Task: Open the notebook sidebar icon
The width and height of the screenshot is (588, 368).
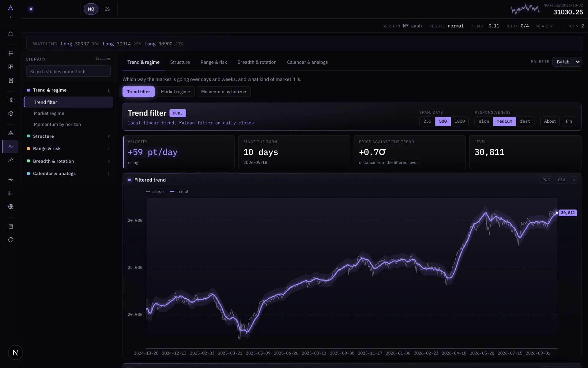Action: pos(11,226)
